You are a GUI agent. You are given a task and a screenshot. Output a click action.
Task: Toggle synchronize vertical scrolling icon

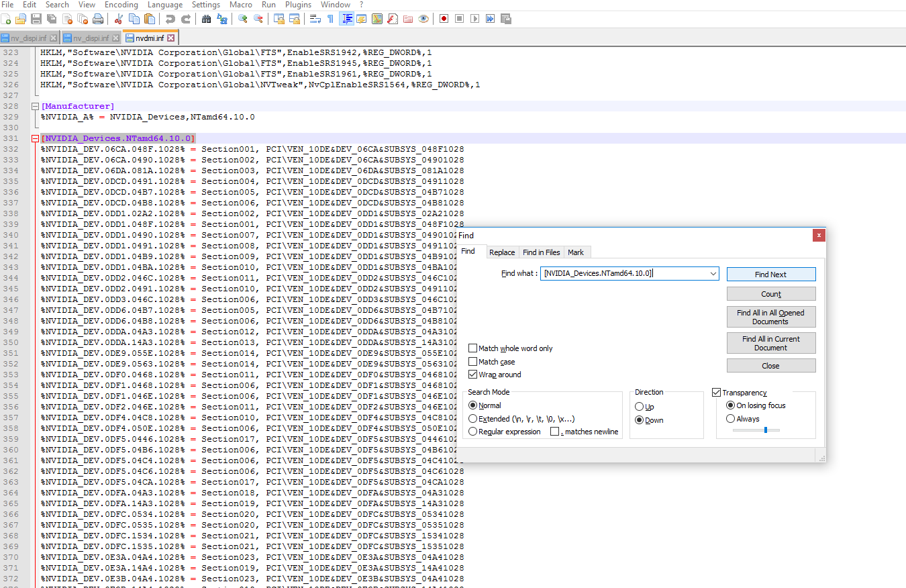click(x=279, y=19)
